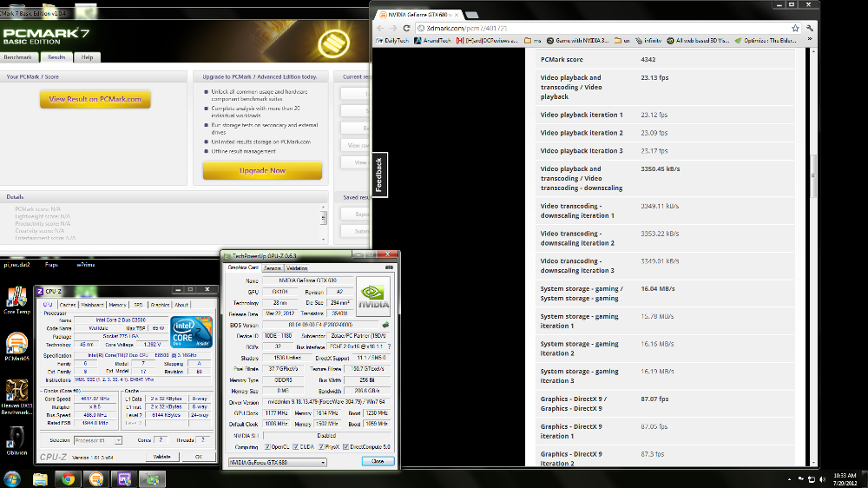Bookmark this page with the star icon
868x488 pixels.
click(x=795, y=29)
